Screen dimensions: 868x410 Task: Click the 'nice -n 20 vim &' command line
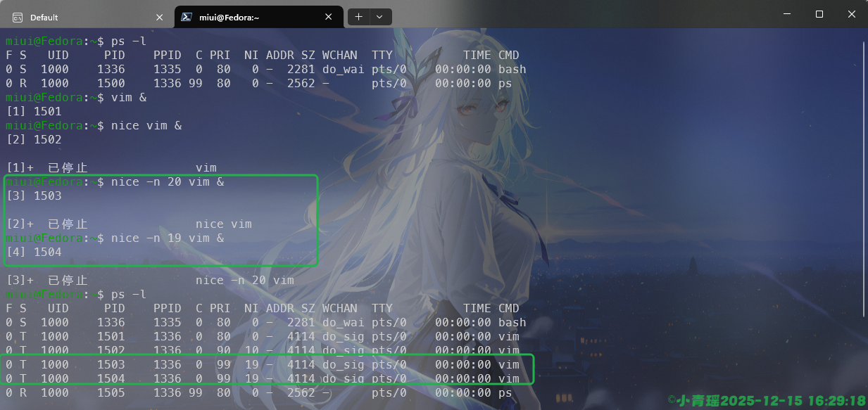pos(168,182)
